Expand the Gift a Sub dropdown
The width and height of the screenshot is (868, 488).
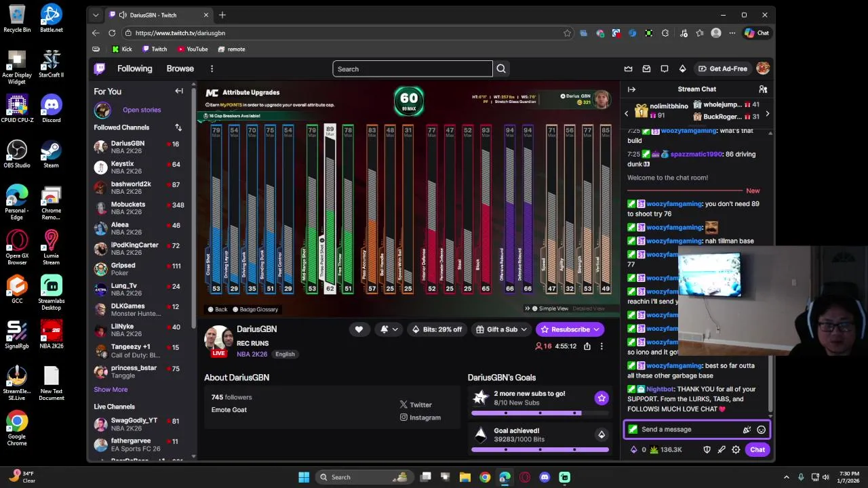click(502, 329)
